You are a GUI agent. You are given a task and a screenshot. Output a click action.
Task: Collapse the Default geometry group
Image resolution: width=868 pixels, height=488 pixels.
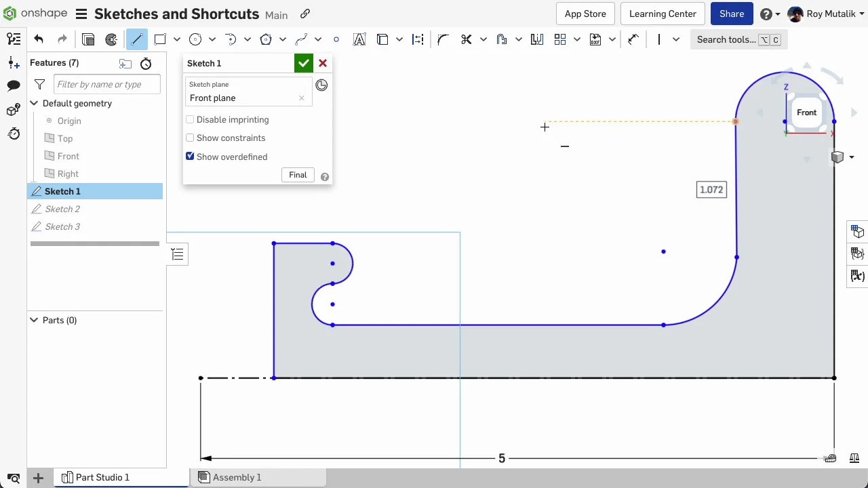(34, 103)
